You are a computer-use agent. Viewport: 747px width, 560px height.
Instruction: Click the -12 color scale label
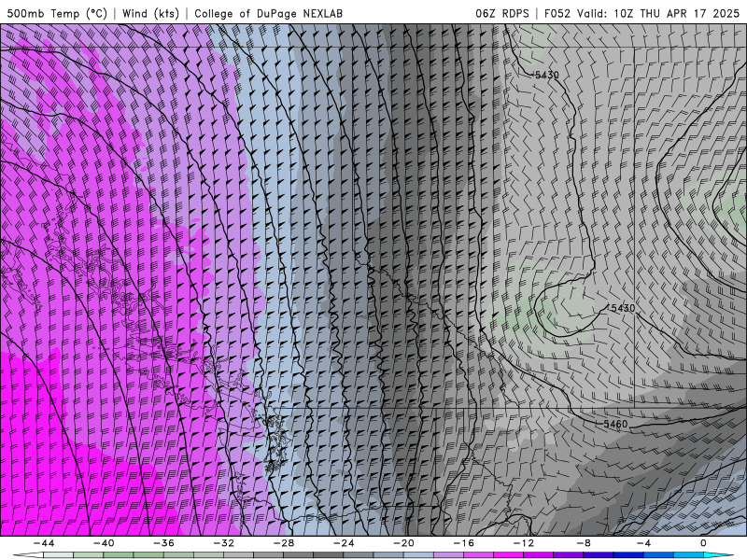pos(524,543)
